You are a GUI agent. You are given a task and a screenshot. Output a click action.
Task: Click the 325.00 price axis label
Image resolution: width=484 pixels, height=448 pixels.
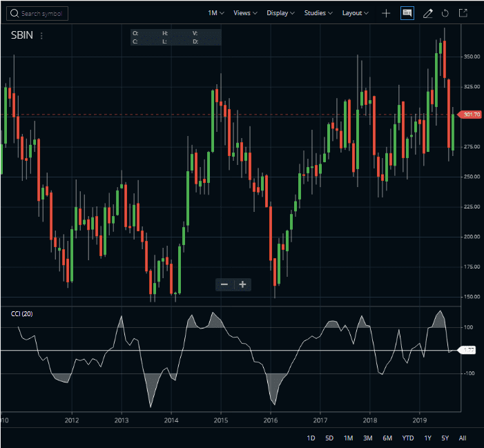(472, 87)
